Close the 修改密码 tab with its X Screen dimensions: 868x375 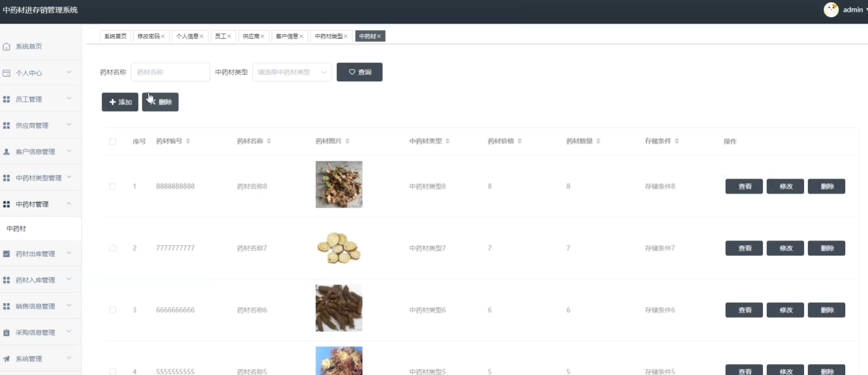tap(163, 37)
